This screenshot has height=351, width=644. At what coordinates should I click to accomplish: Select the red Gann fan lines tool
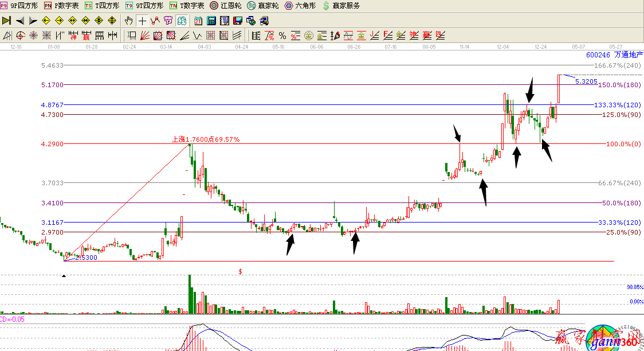(x=144, y=36)
